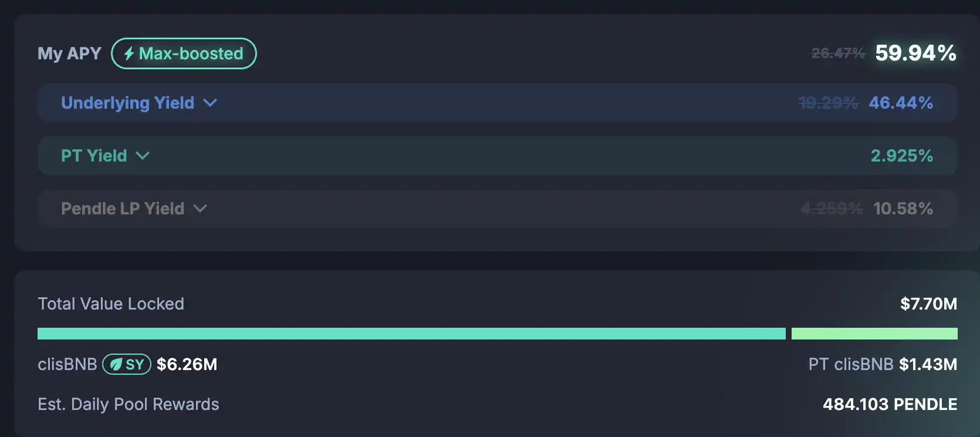This screenshot has height=437, width=980.
Task: Expand the PT Yield chevron arrow
Action: (143, 156)
